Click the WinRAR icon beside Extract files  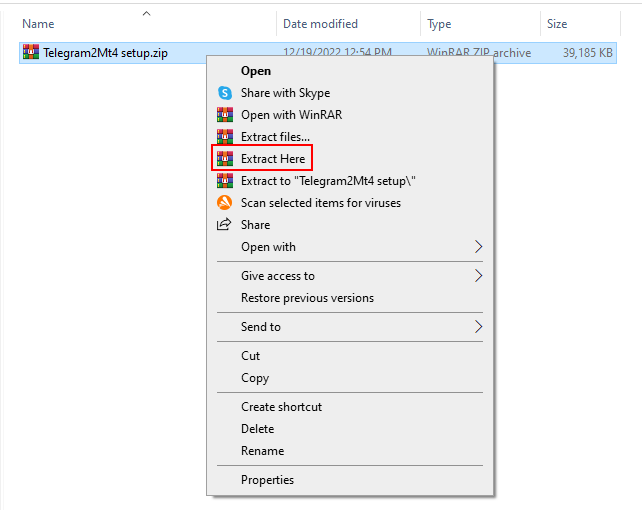click(224, 137)
